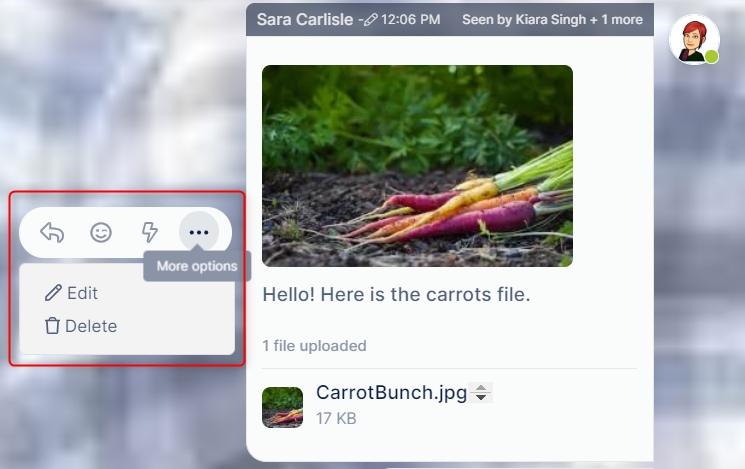Click the small CarrotBunch thumbnail
This screenshot has height=469, width=745.
pos(282,407)
